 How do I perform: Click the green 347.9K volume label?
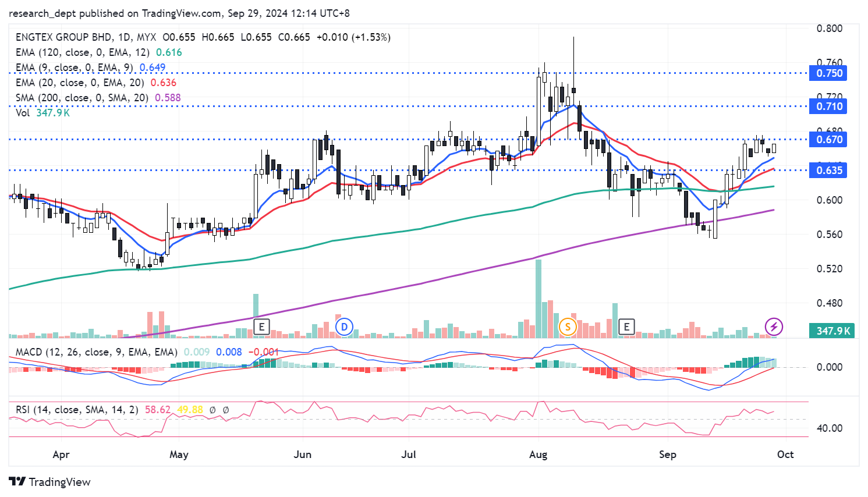[832, 331]
